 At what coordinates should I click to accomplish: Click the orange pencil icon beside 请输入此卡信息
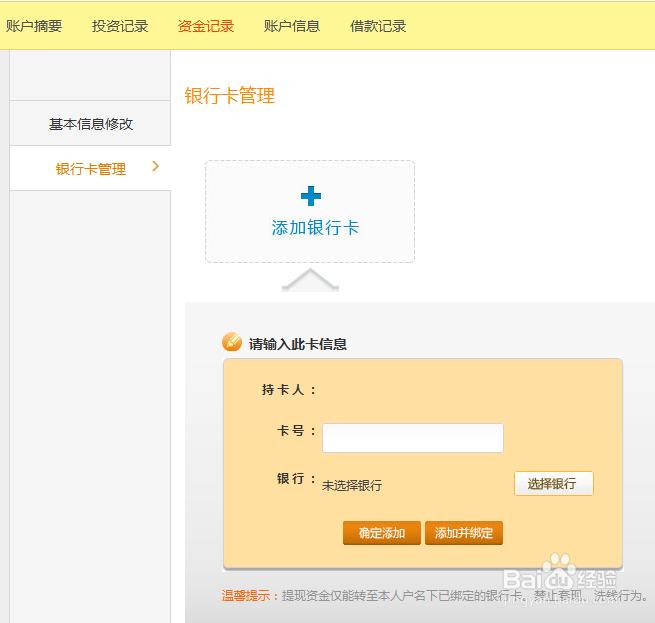click(232, 343)
